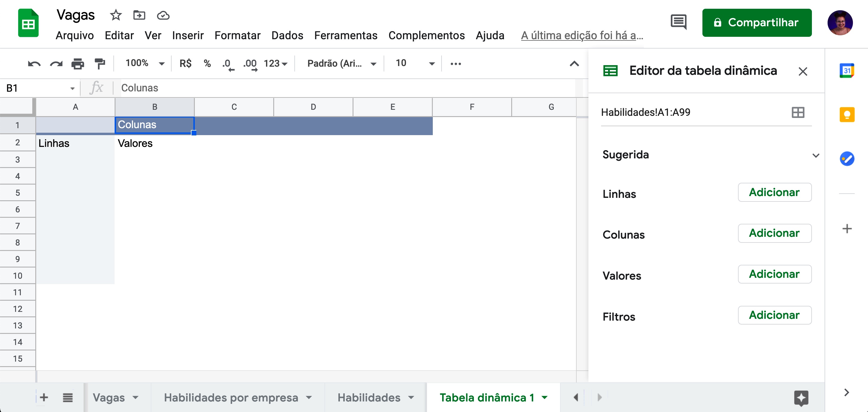868x412 pixels.
Task: Open the 100% zoom dropdown
Action: [144, 63]
